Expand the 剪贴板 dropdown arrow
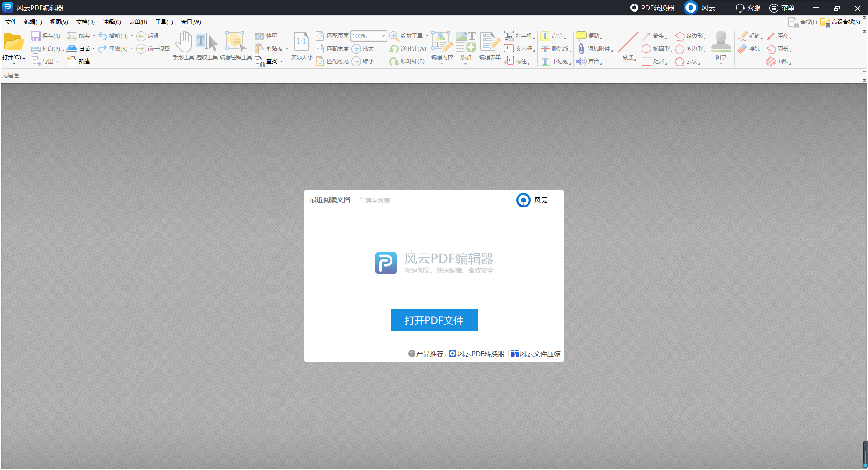This screenshot has height=470, width=868. point(287,49)
